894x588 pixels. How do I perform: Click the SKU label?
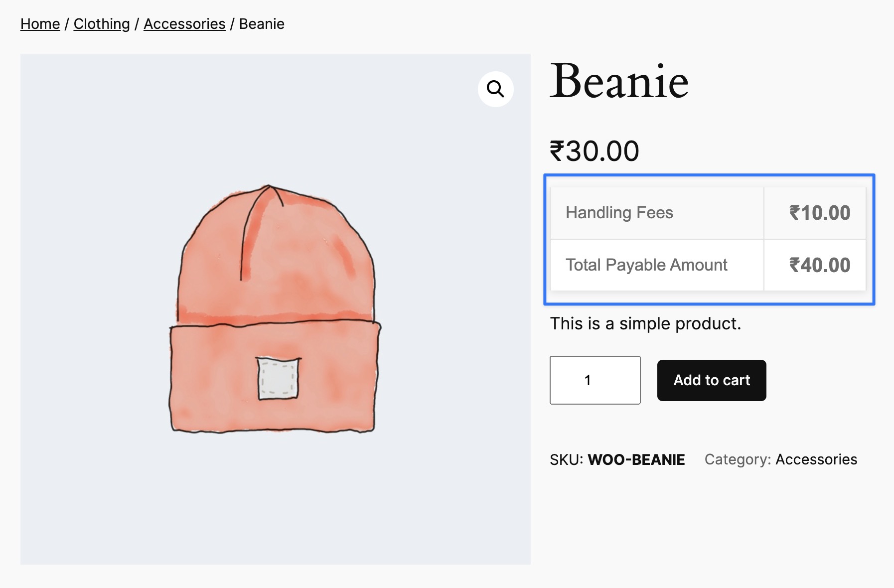click(x=566, y=459)
